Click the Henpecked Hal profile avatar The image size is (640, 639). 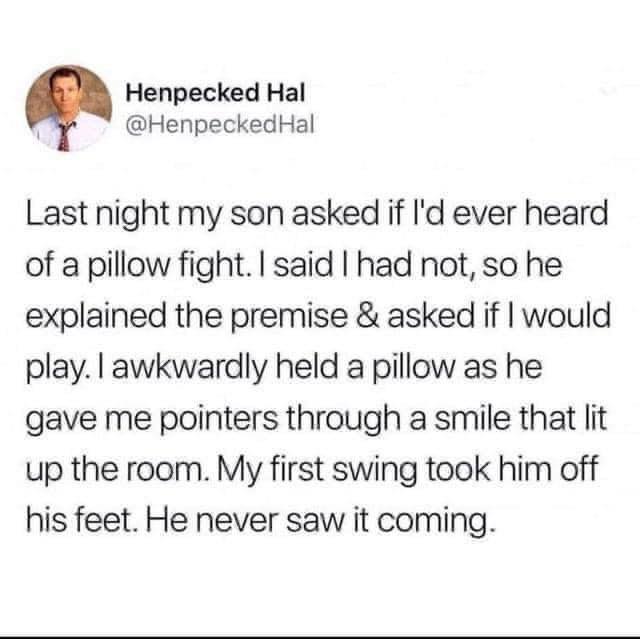click(x=64, y=111)
